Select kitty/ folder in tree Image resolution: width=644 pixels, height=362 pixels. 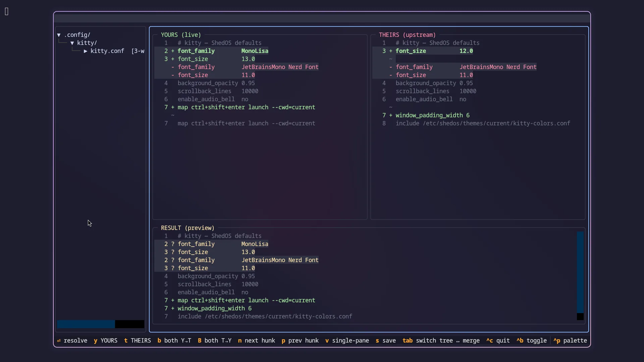87,43
